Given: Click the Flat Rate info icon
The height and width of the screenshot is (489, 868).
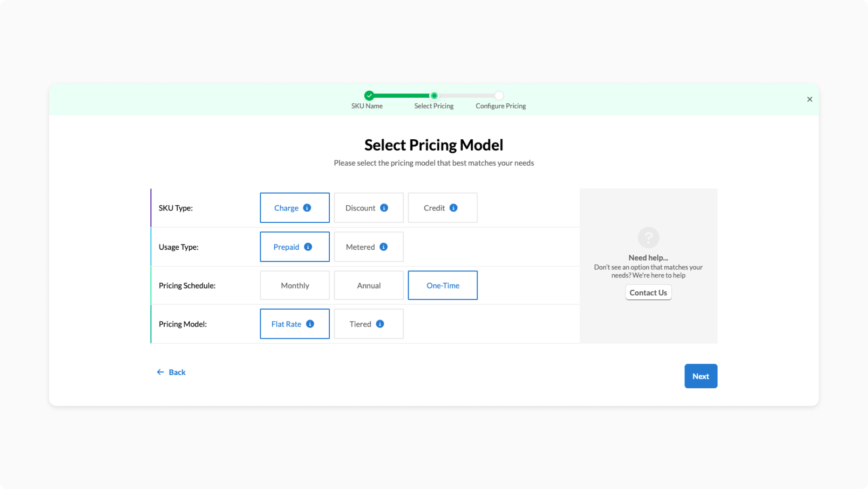Looking at the screenshot, I should [310, 324].
